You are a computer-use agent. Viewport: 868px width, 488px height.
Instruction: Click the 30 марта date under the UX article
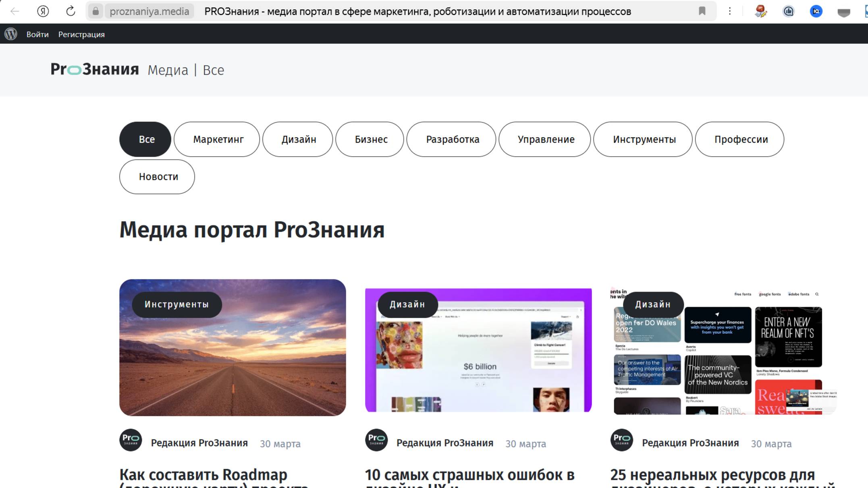(x=526, y=444)
